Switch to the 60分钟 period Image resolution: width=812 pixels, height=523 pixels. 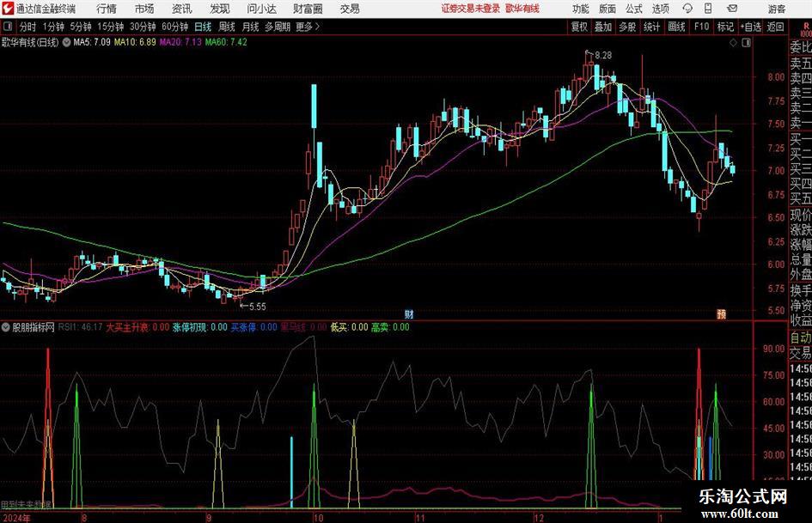click(174, 27)
